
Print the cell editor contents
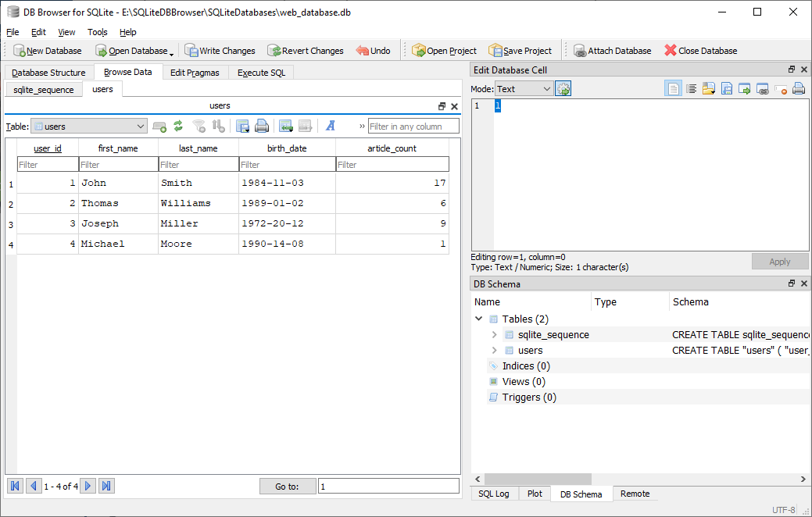coord(799,89)
